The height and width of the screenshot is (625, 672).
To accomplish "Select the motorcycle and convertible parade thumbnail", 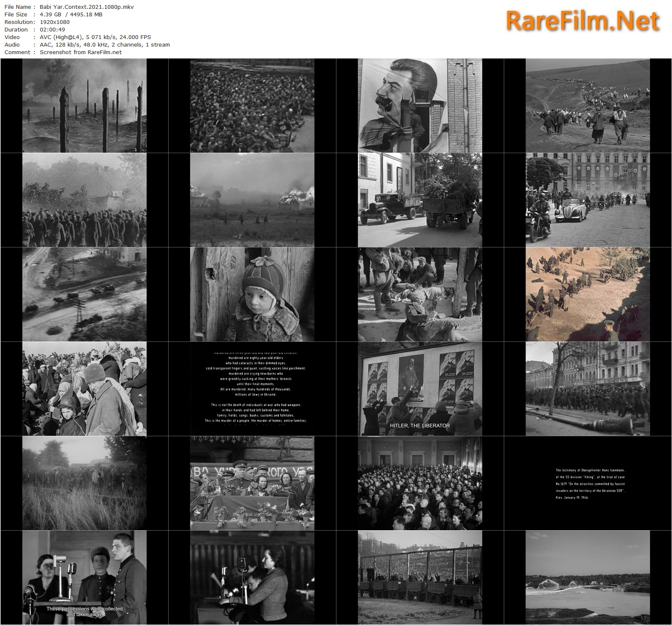I will coord(588,200).
